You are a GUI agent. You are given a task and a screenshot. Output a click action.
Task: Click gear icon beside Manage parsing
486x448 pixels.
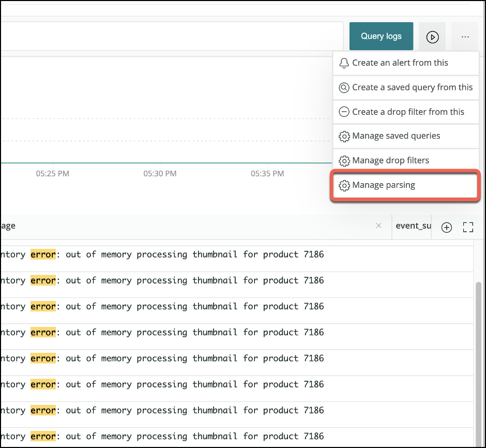click(x=344, y=185)
